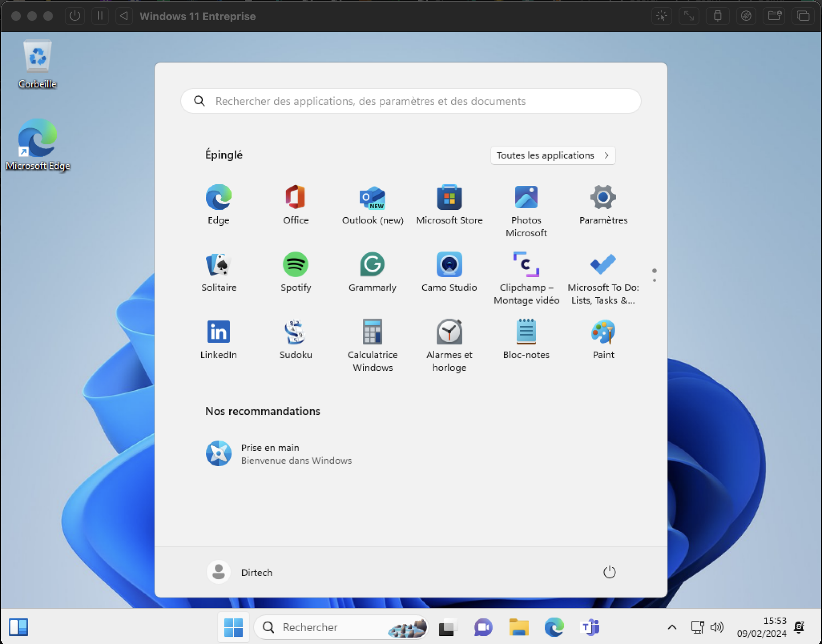The image size is (822, 644).
Task: Open Paramètres settings gear
Action: pos(603,197)
